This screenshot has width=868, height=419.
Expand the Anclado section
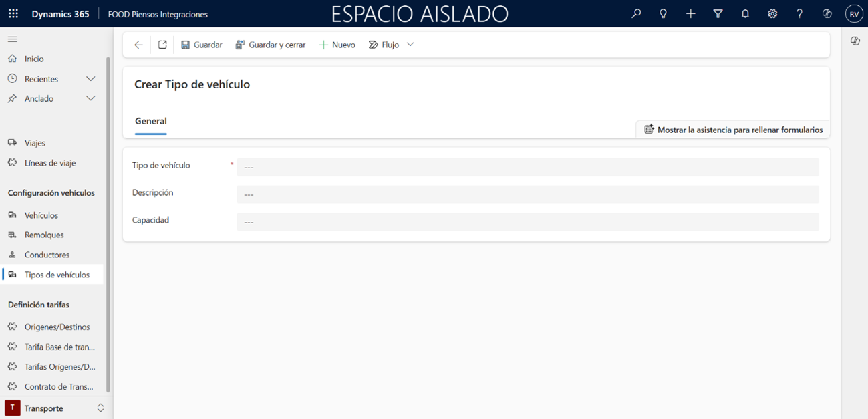tap(90, 98)
